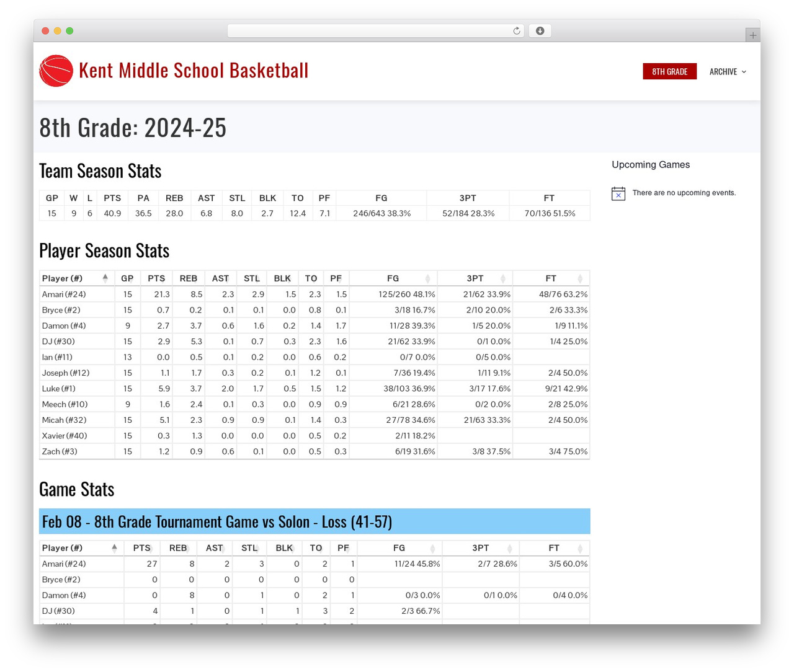Click Feb 08 Tournament Game vs Solon heading
The image size is (794, 672).
[217, 522]
